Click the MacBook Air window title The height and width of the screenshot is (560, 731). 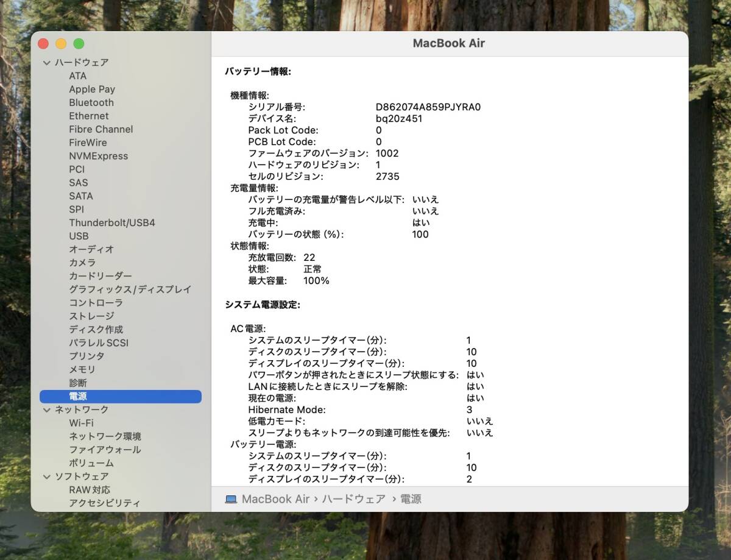coord(449,43)
